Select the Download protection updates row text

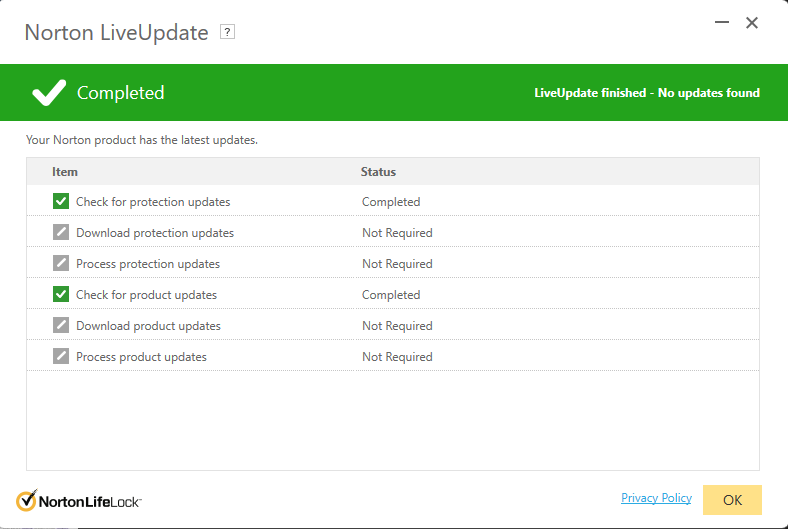point(155,233)
